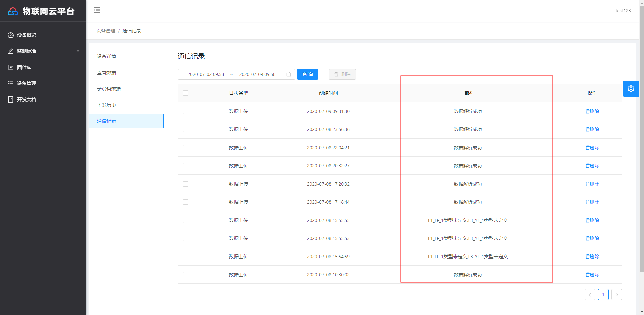This screenshot has width=644, height=315.
Task: Delete the record from 2020-07-08 15:54:59
Action: [x=592, y=257]
